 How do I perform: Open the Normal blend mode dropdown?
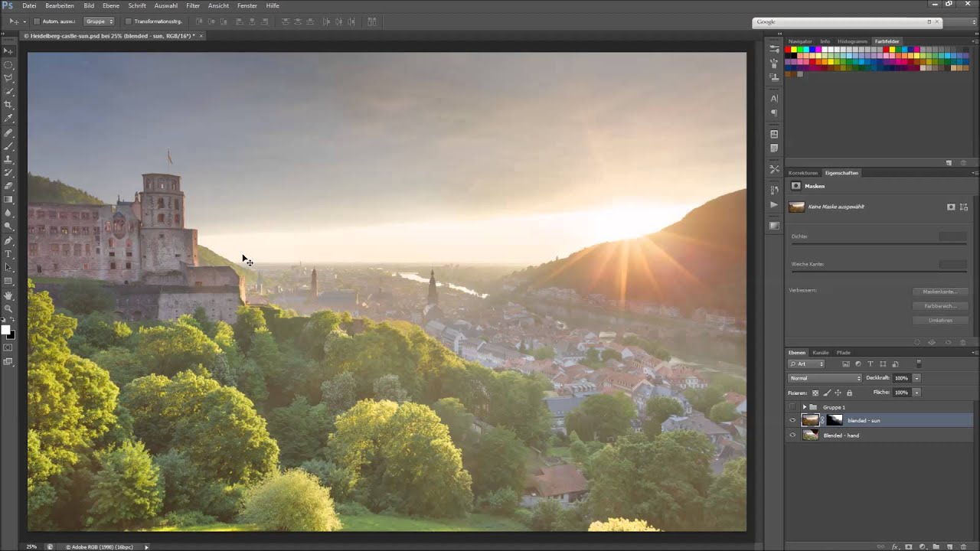click(825, 378)
